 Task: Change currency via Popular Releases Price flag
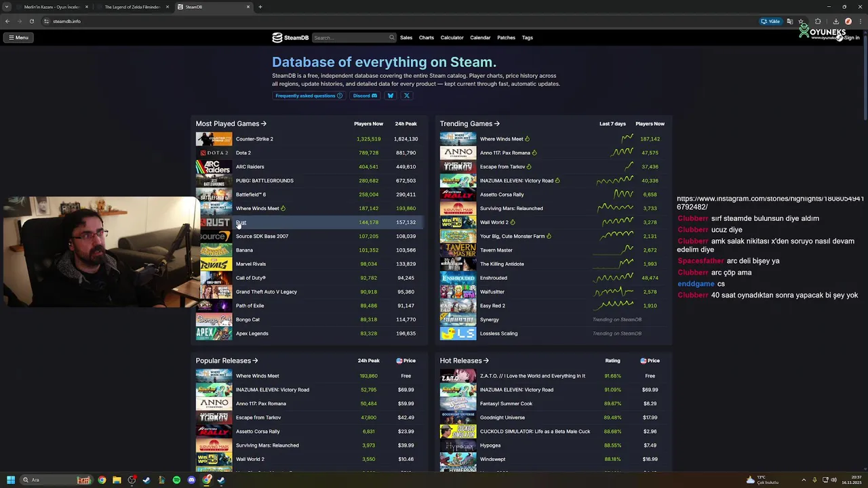[399, 361]
